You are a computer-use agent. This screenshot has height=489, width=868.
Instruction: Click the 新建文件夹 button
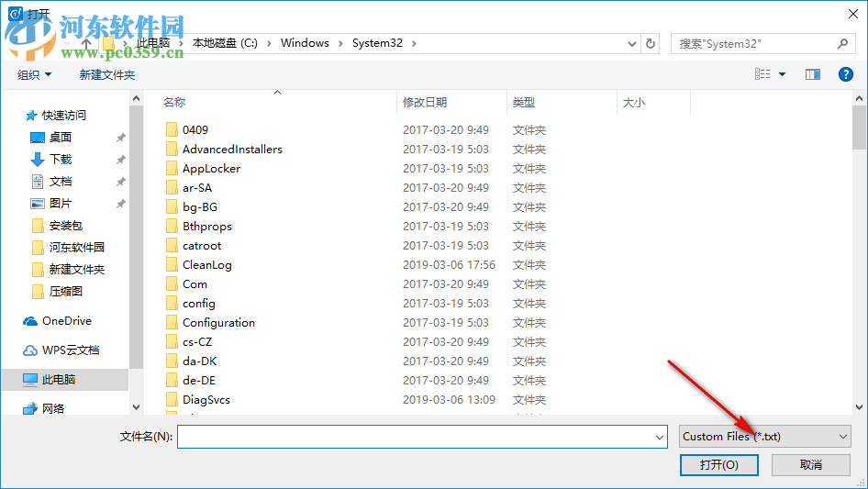(x=107, y=74)
